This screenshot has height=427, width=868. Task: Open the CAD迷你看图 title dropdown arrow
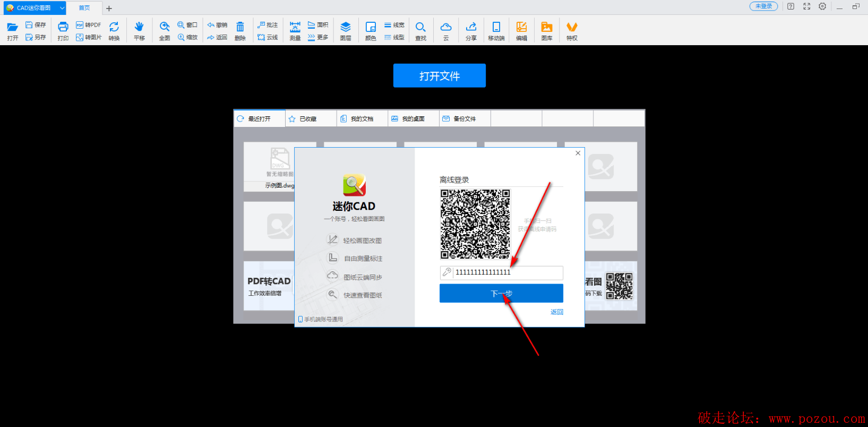62,8
